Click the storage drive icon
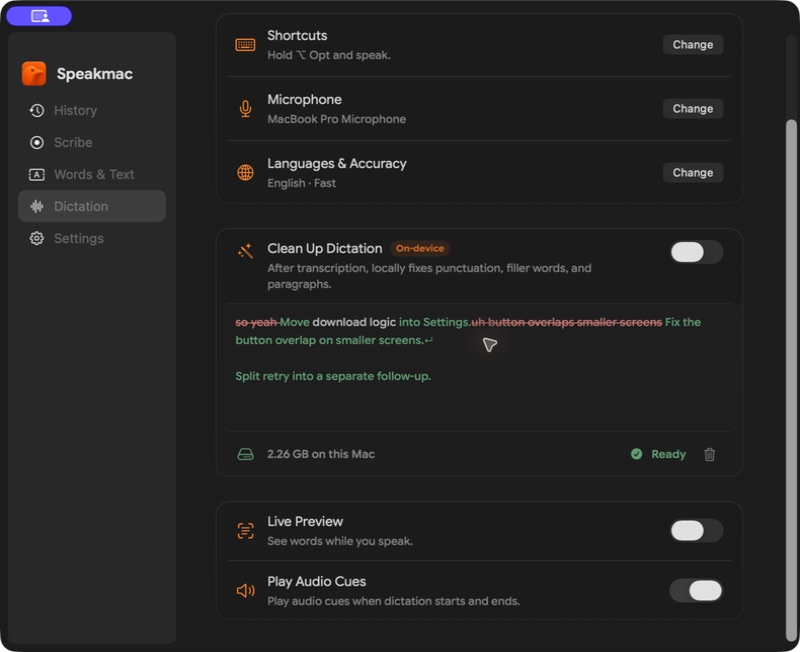800x652 pixels. [x=245, y=454]
